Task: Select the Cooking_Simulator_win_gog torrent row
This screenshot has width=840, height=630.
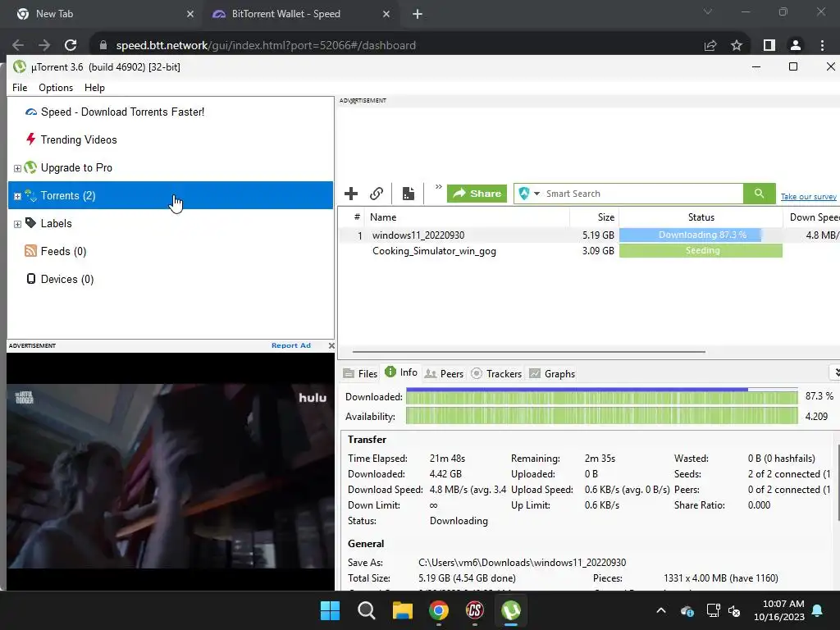Action: tap(589, 251)
